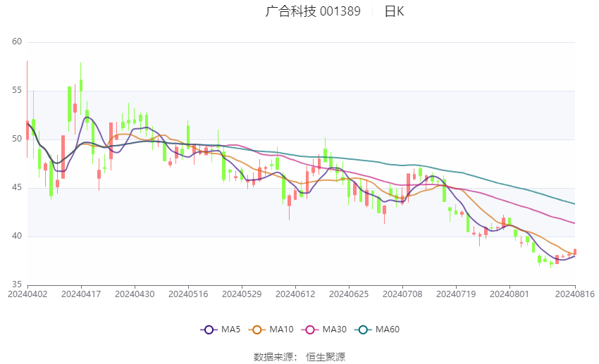Click the chart title 广合科技 001389

click(313, 11)
